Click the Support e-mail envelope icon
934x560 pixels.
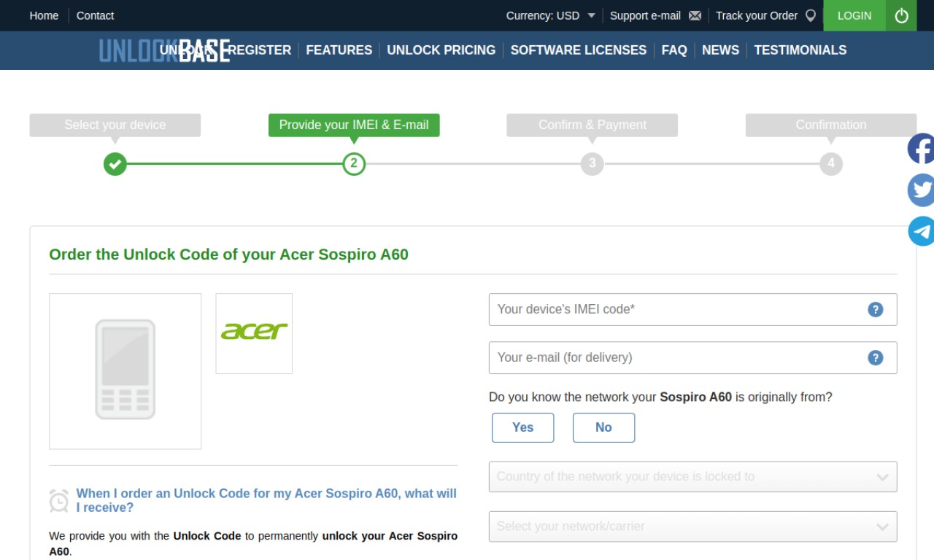coord(695,15)
